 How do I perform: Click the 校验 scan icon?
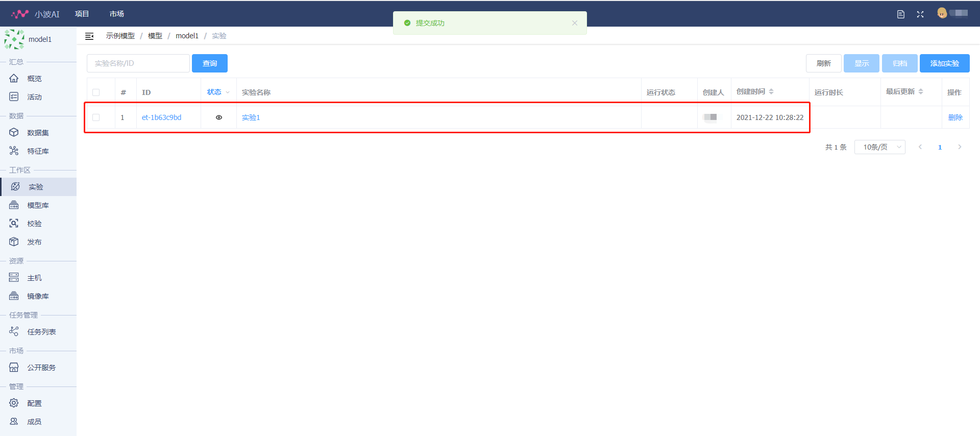click(x=14, y=224)
